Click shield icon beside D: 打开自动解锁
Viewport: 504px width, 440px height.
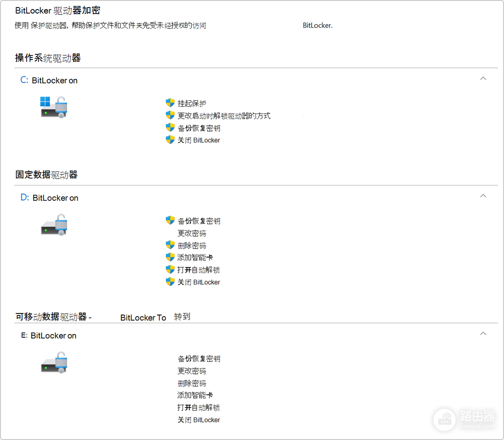(170, 269)
